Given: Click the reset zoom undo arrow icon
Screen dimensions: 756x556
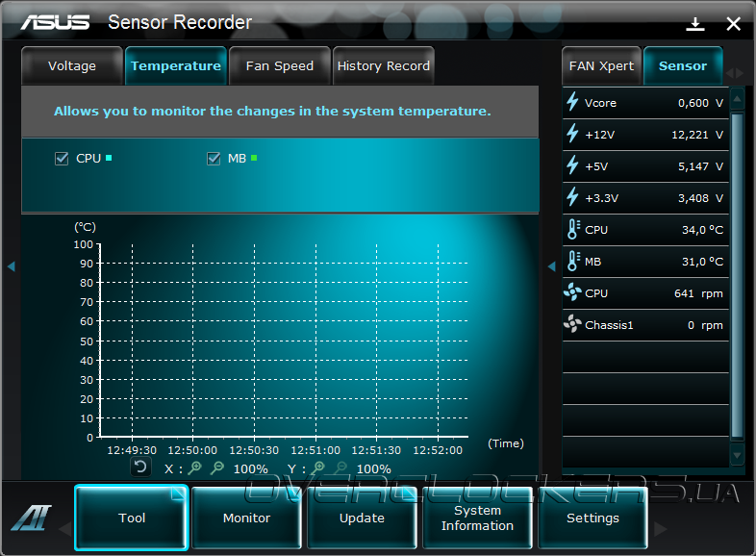Looking at the screenshot, I should pyautogui.click(x=140, y=467).
